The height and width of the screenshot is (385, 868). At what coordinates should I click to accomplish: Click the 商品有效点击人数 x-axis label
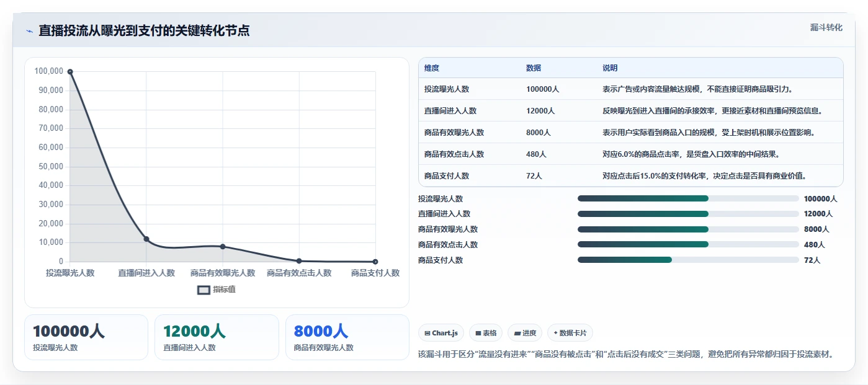[x=299, y=273]
